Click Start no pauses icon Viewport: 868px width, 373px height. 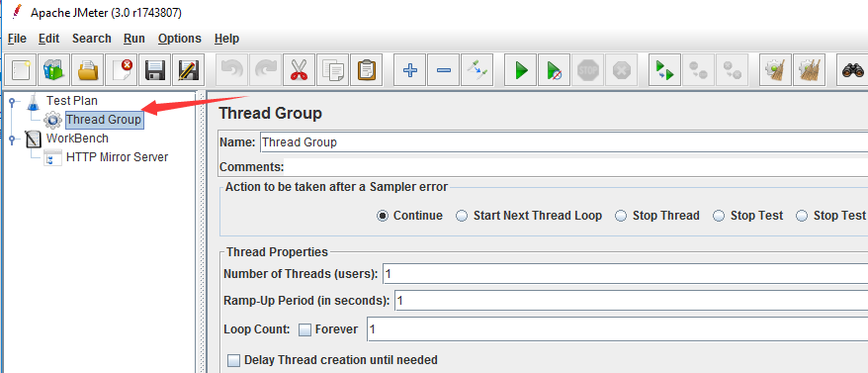click(555, 70)
